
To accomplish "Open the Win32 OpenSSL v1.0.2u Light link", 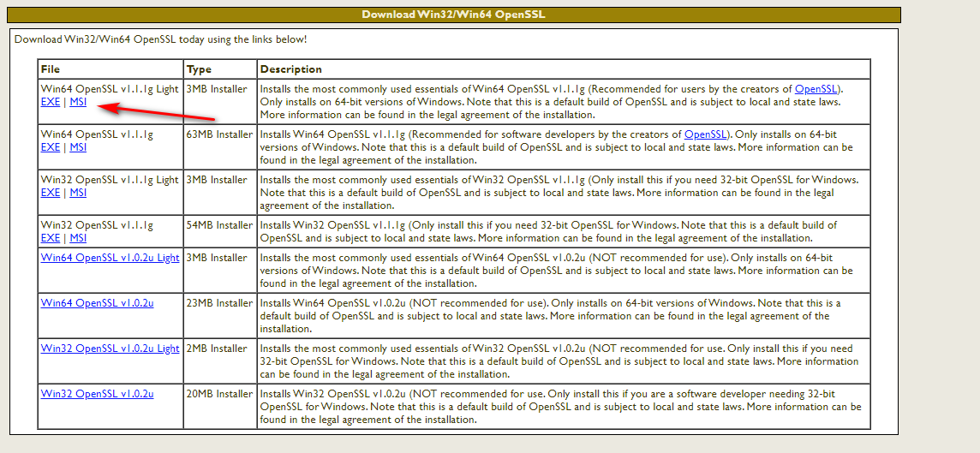I will click(110, 348).
